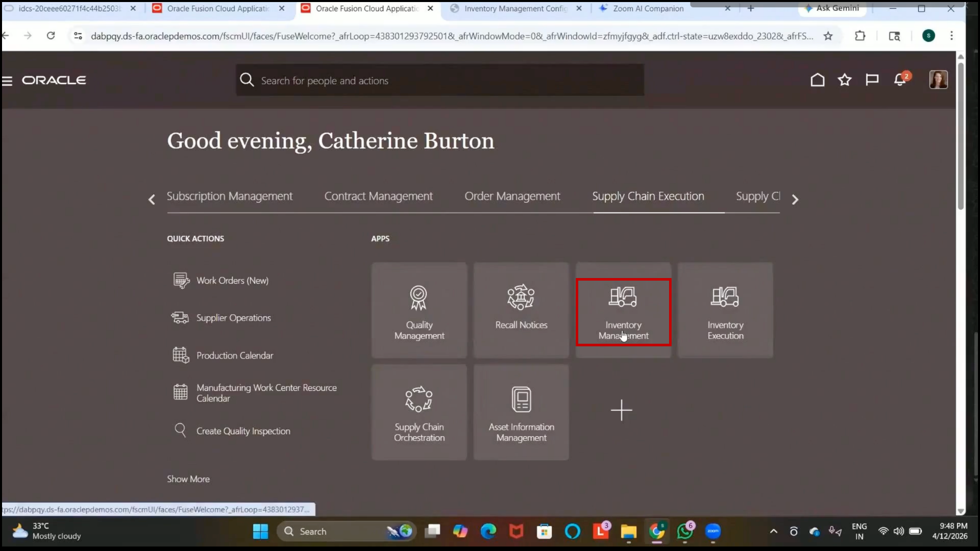The height and width of the screenshot is (551, 980).
Task: Open the Recall Notices app tile
Action: pos(521,310)
